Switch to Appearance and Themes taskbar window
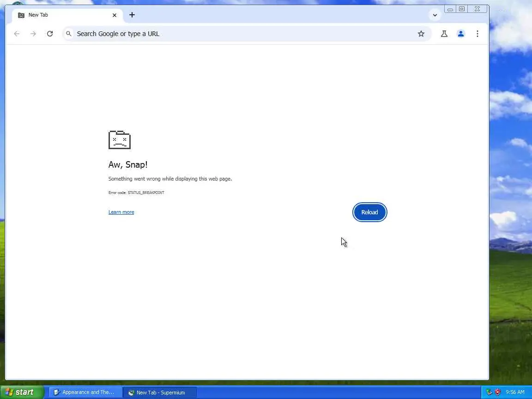The width and height of the screenshot is (532, 399). tap(85, 392)
